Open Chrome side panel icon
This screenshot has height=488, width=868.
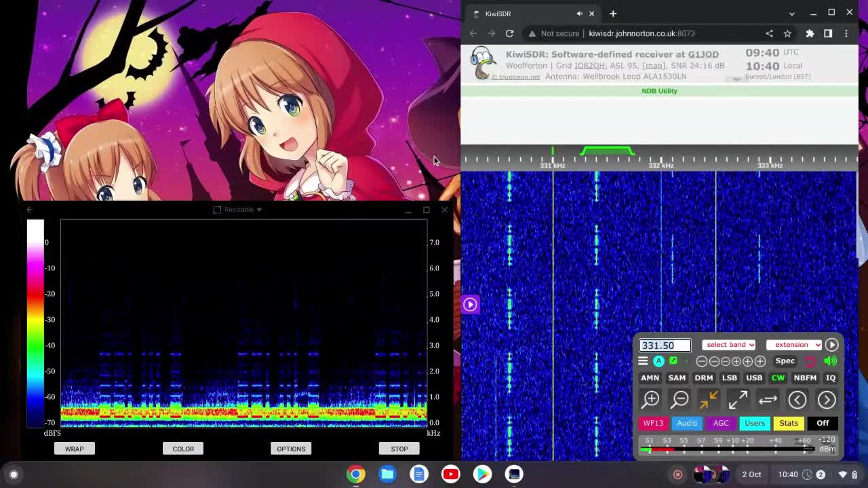coord(828,33)
